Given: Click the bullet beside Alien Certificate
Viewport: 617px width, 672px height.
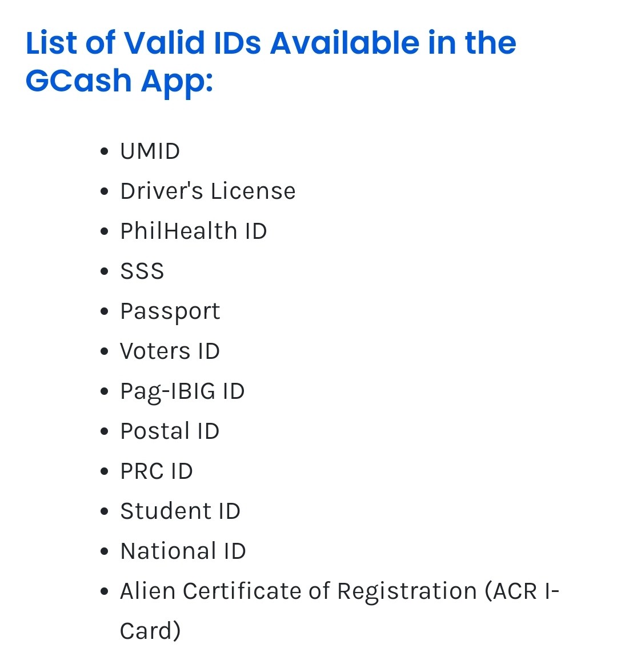Looking at the screenshot, I should click(x=104, y=591).
